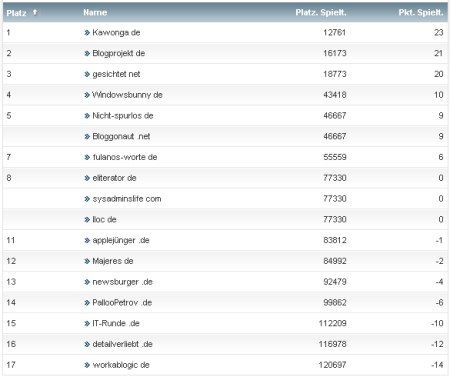Open the gesichtet net link
450x377 pixels.
[116, 74]
